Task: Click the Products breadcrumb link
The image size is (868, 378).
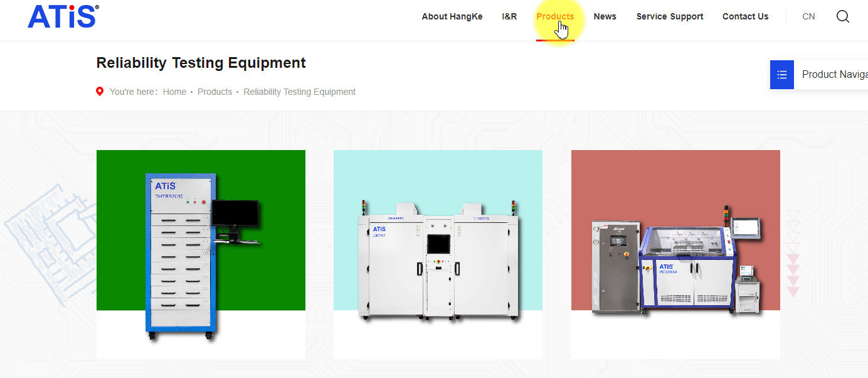Action: pos(214,92)
